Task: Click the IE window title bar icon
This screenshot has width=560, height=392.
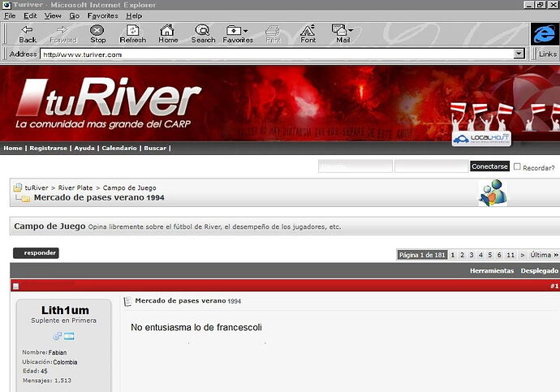Action: [x=6, y=5]
